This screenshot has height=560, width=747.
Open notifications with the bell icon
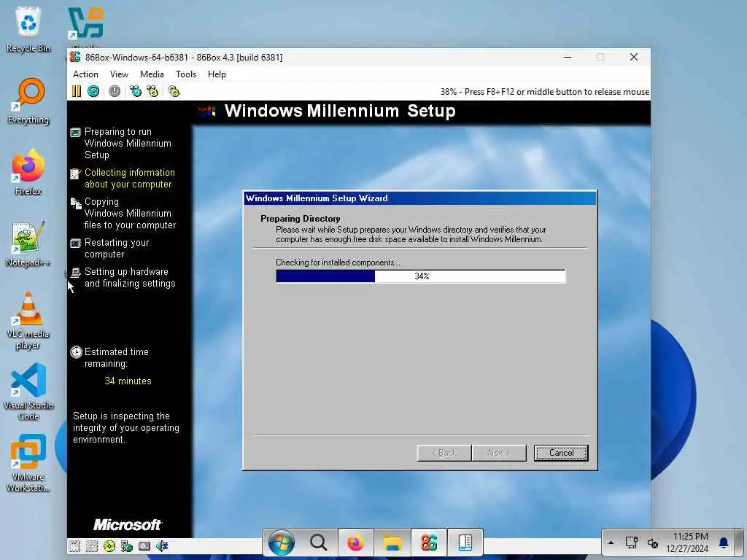click(x=724, y=542)
